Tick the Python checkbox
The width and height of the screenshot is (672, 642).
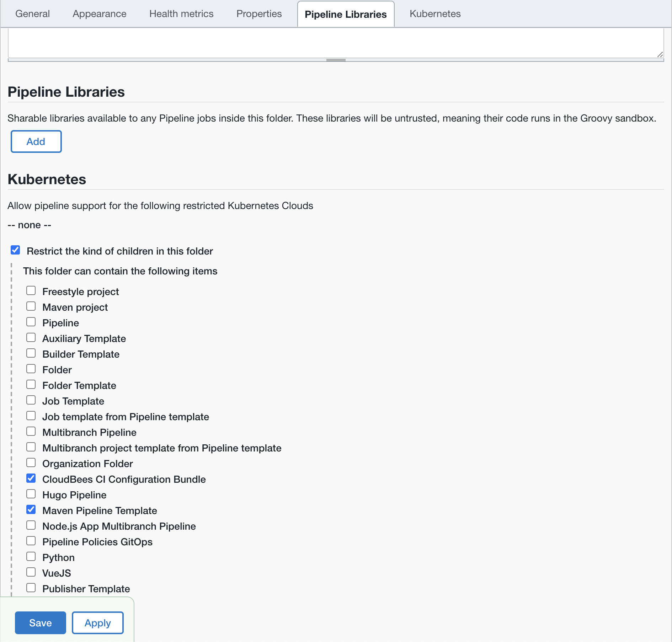[x=31, y=557]
